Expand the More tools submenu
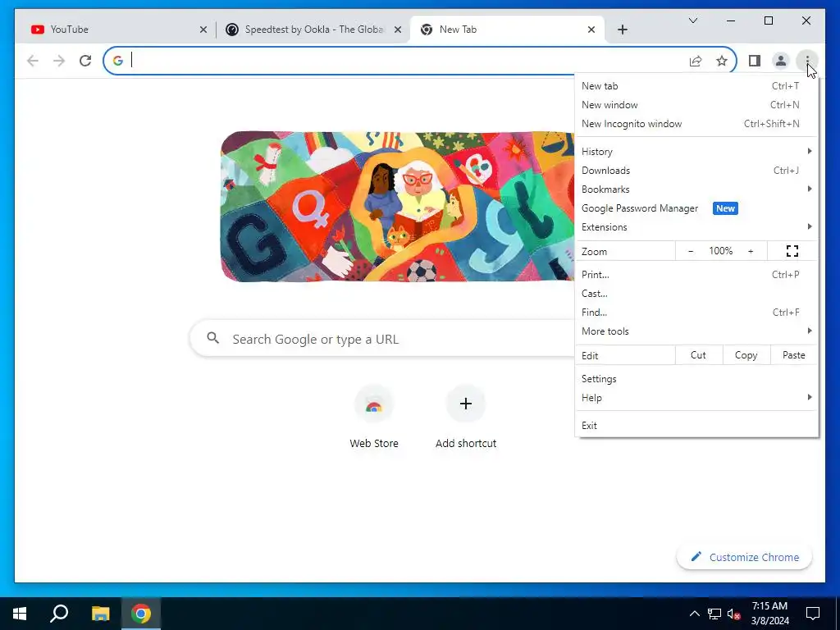This screenshot has height=630, width=840. (x=696, y=331)
